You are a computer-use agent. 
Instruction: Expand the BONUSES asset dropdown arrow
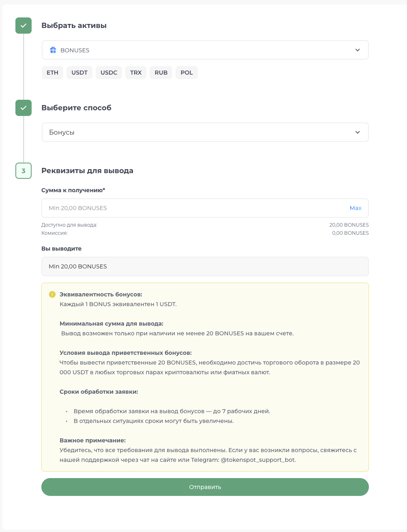(358, 50)
